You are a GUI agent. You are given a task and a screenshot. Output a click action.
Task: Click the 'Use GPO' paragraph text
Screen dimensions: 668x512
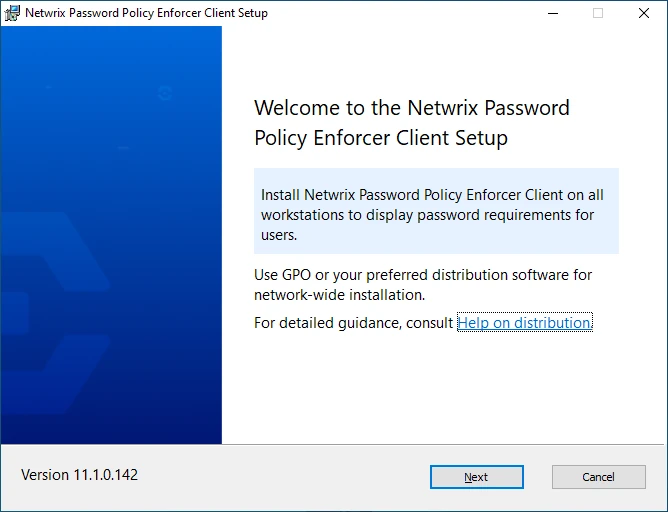coord(422,284)
